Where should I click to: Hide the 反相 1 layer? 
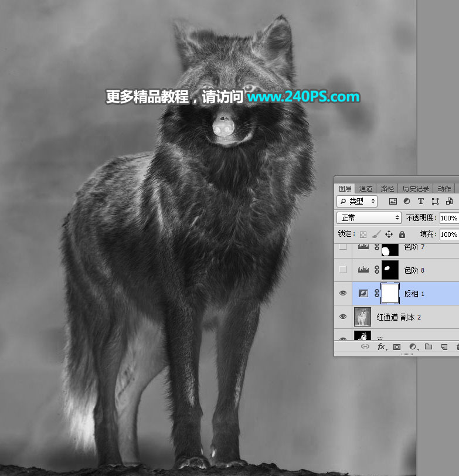tap(344, 293)
